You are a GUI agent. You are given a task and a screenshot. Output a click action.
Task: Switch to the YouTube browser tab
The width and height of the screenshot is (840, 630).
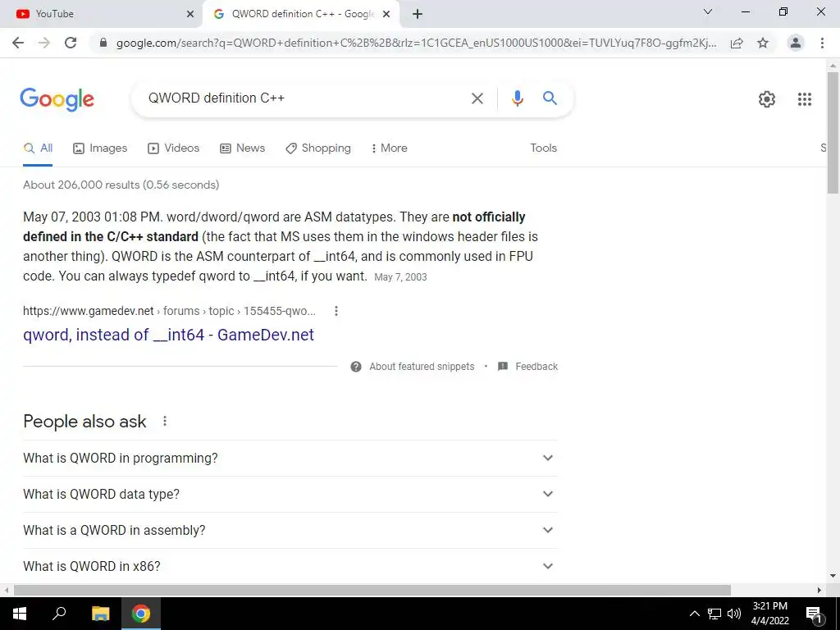tap(102, 14)
